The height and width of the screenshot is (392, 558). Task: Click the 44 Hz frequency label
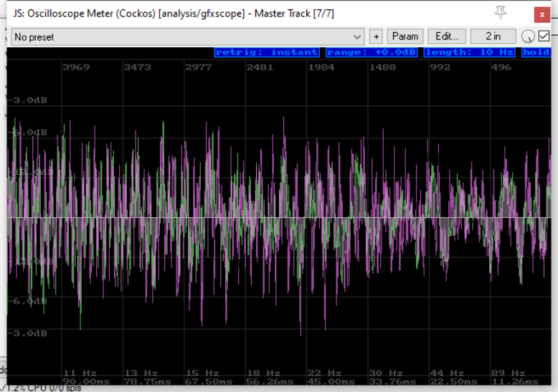[448, 373]
